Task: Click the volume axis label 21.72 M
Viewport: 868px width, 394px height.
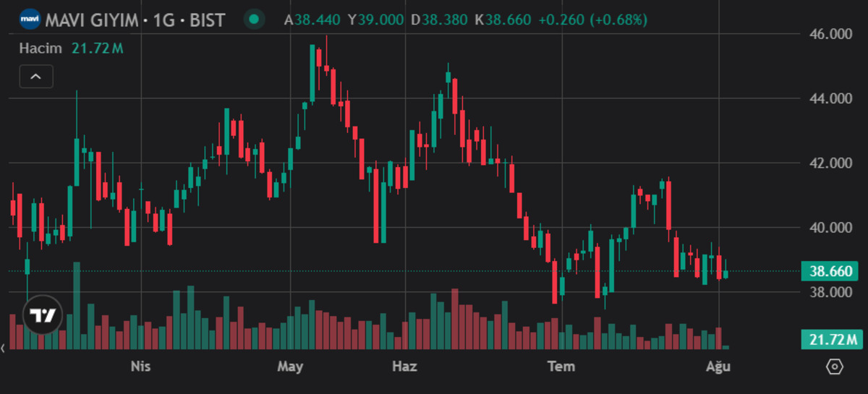Action: pos(833,339)
